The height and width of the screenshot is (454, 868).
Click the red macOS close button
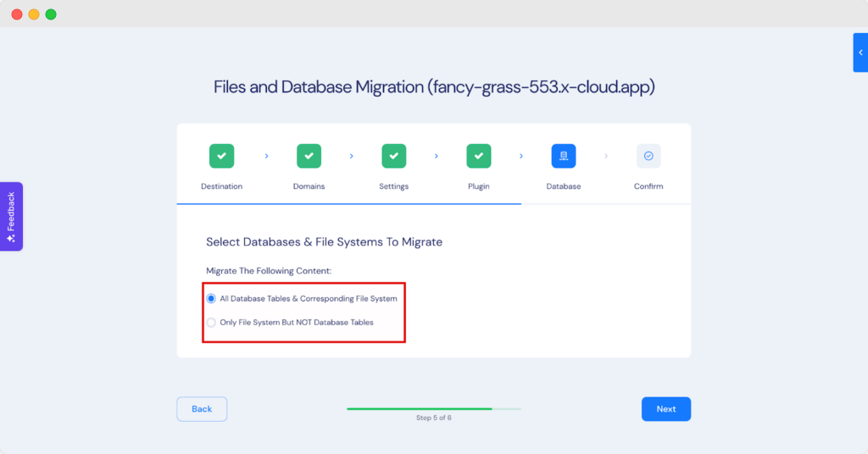click(x=17, y=14)
